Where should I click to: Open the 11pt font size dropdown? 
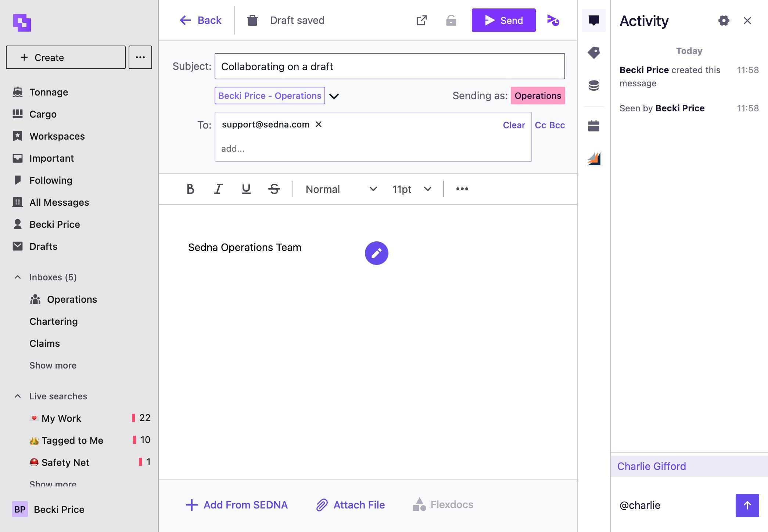point(412,189)
